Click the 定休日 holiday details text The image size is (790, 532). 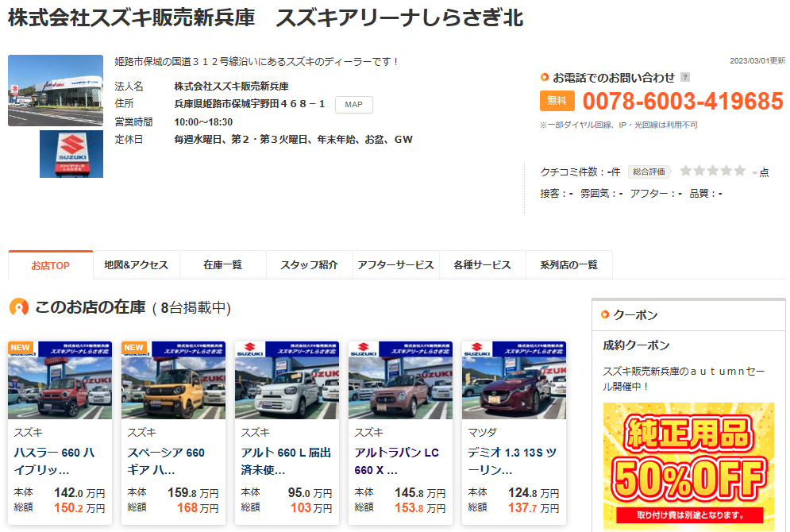[x=293, y=140]
